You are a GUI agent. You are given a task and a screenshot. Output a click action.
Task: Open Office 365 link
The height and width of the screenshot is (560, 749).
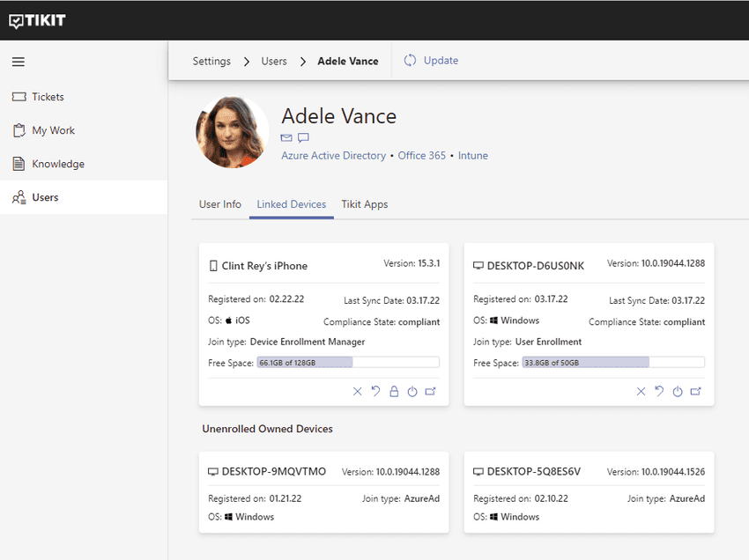[x=422, y=156]
